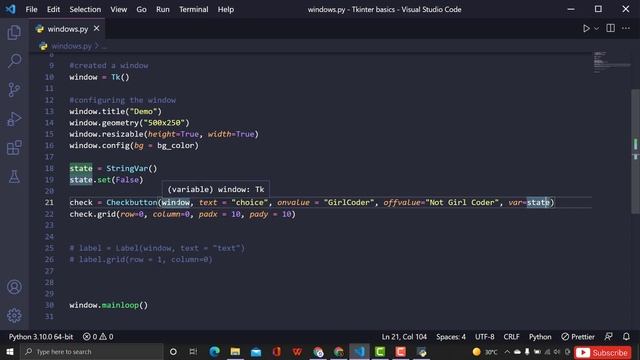The image size is (640, 360).
Task: Open the Selection menu
Action: (85, 9)
